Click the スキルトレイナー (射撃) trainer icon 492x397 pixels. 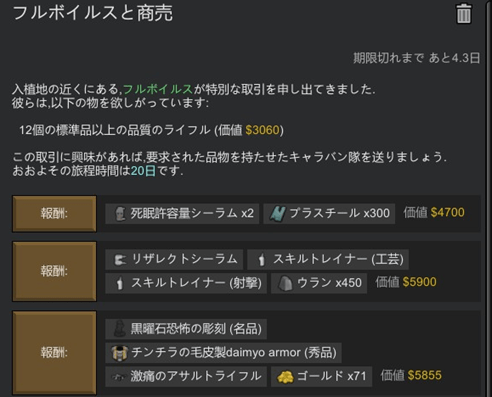[x=119, y=283]
